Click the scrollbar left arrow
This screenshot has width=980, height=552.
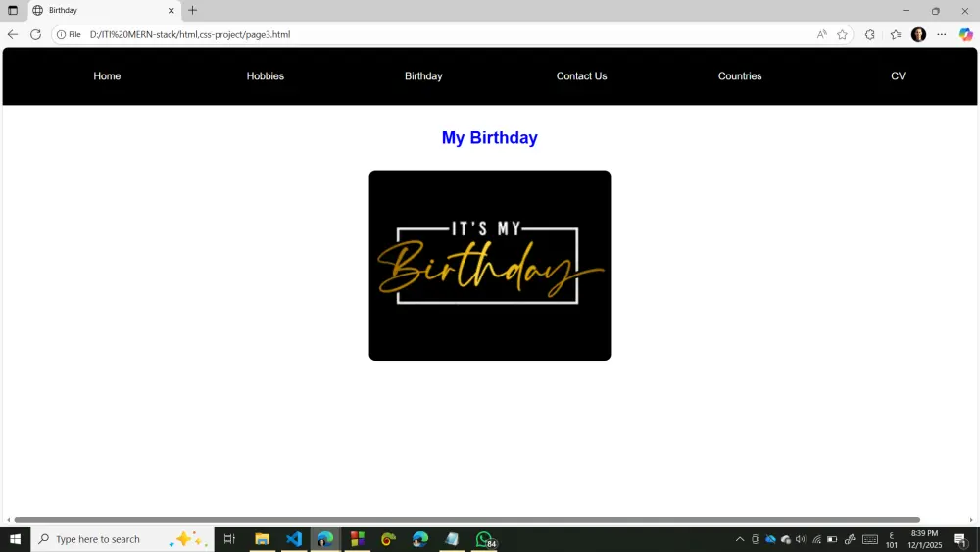[8, 520]
